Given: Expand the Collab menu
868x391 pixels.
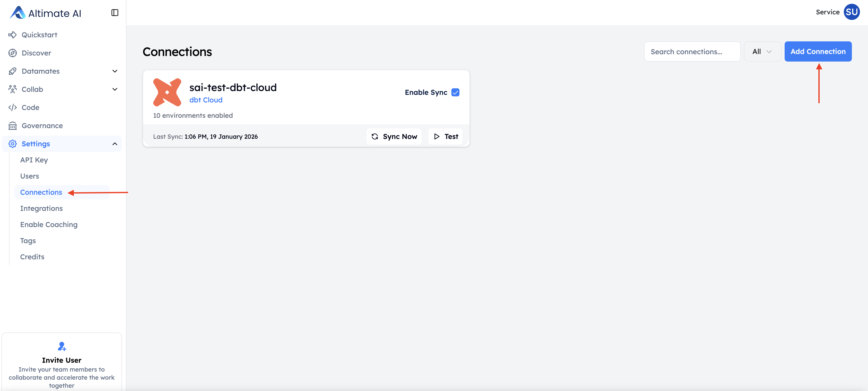Looking at the screenshot, I should click(x=115, y=89).
